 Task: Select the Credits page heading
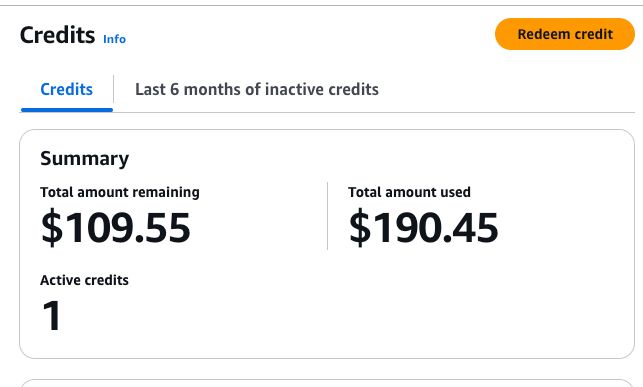[x=57, y=35]
